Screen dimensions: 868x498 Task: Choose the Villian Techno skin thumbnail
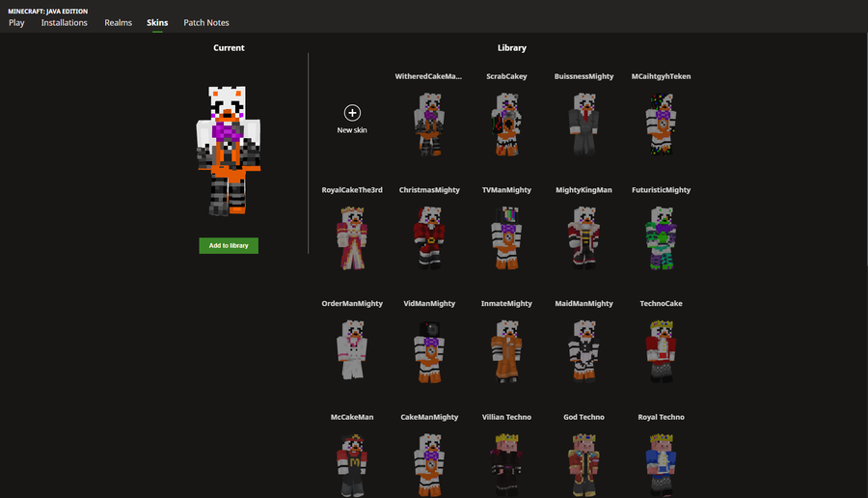pyautogui.click(x=506, y=465)
